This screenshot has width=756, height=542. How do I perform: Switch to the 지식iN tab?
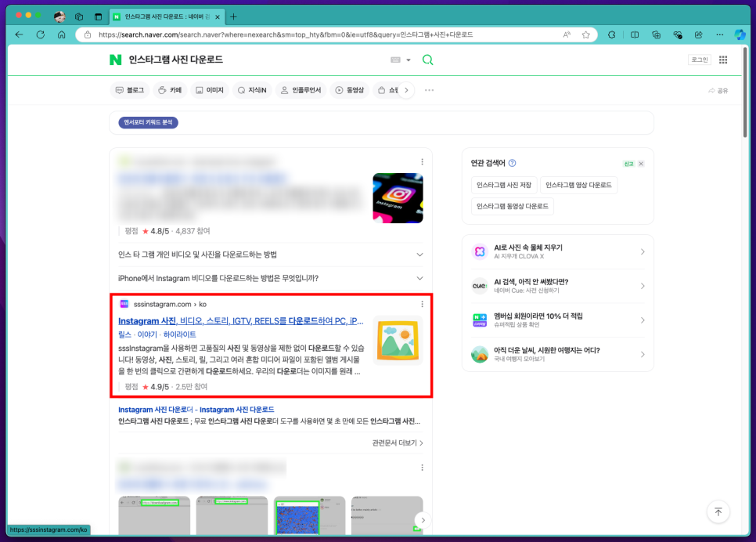[x=252, y=90]
